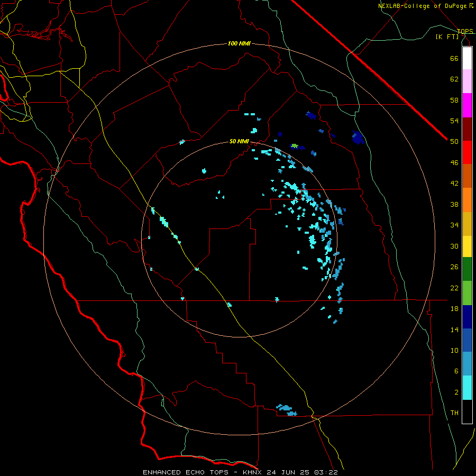
Task: Click the 6 legend value
Action: pyautogui.click(x=456, y=371)
